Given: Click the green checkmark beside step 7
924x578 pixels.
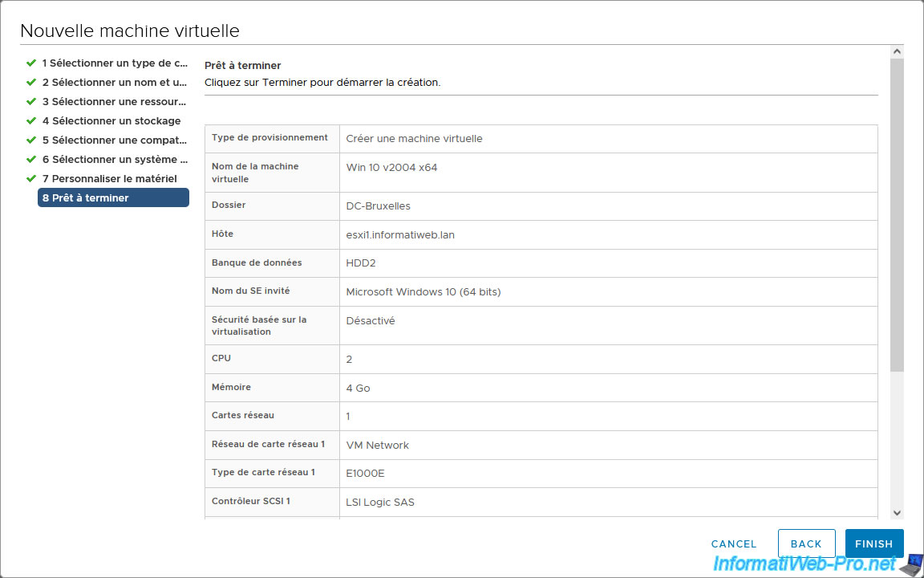Looking at the screenshot, I should pos(31,178).
